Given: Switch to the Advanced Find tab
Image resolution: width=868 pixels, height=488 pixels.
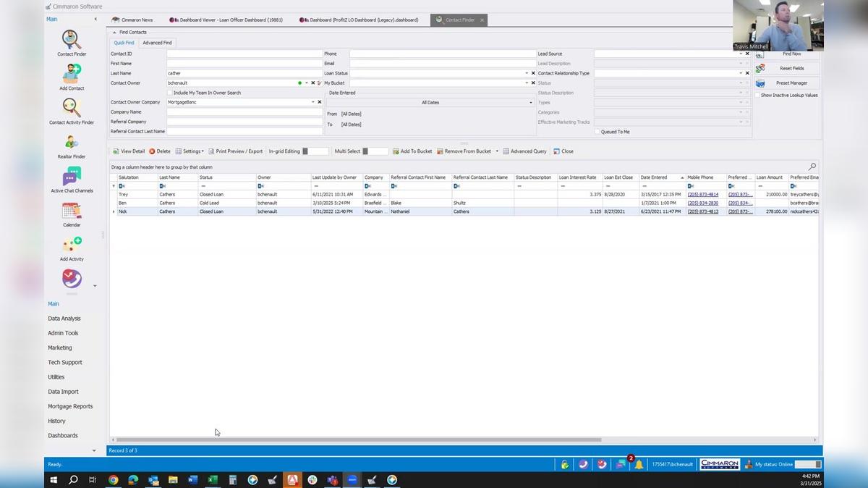Looking at the screenshot, I should [x=157, y=43].
